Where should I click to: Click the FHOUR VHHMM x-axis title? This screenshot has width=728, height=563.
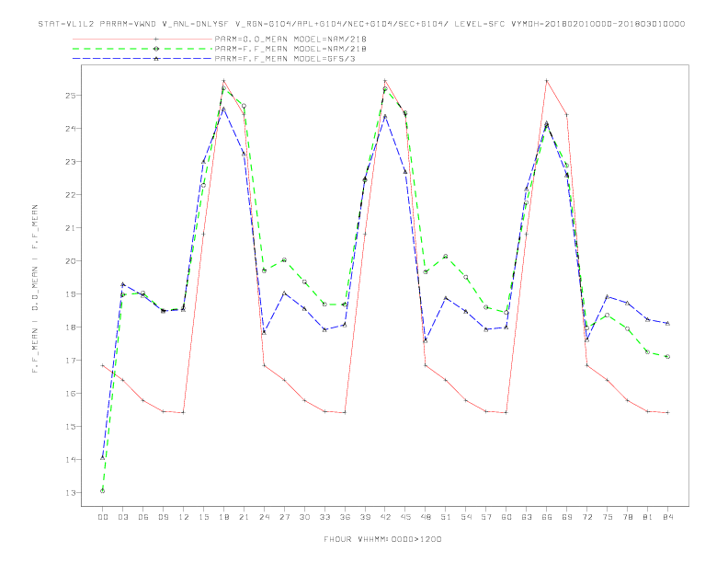382,539
